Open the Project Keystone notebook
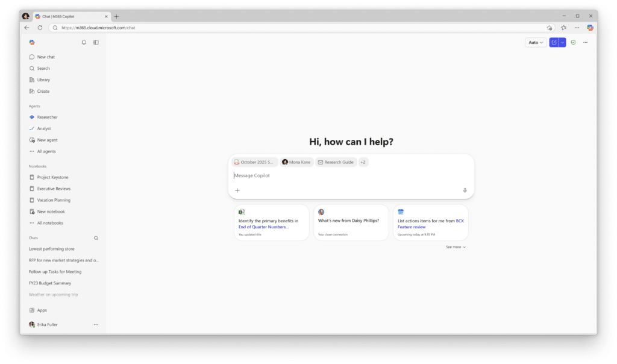Viewport: 617px width, 364px height. [52, 177]
